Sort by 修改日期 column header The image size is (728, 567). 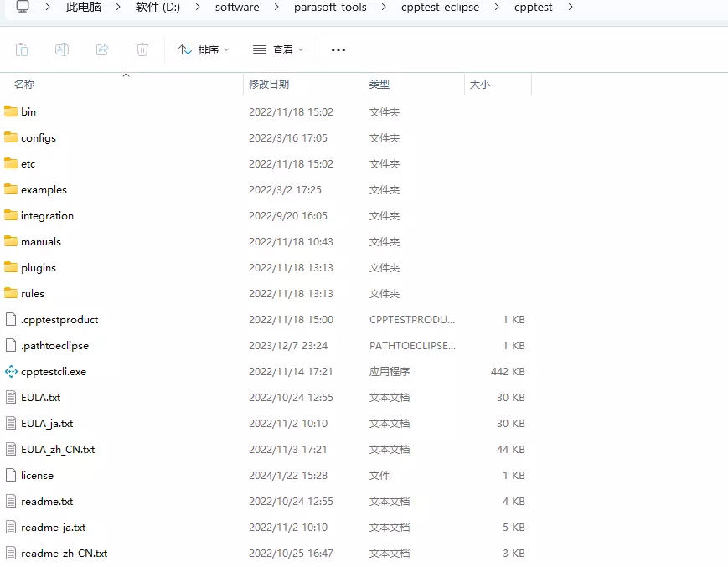269,85
